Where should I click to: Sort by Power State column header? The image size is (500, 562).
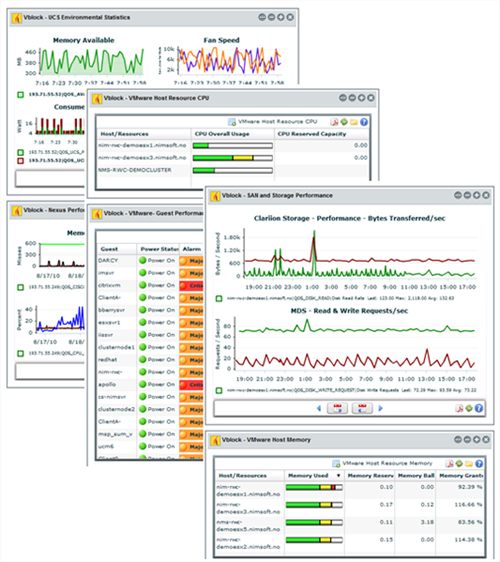(159, 249)
